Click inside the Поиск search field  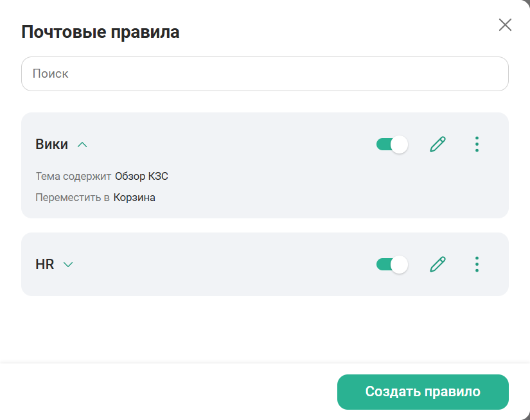click(265, 73)
